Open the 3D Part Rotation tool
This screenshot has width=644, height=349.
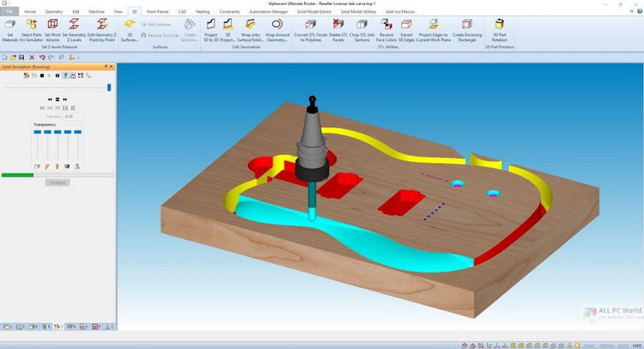(501, 25)
